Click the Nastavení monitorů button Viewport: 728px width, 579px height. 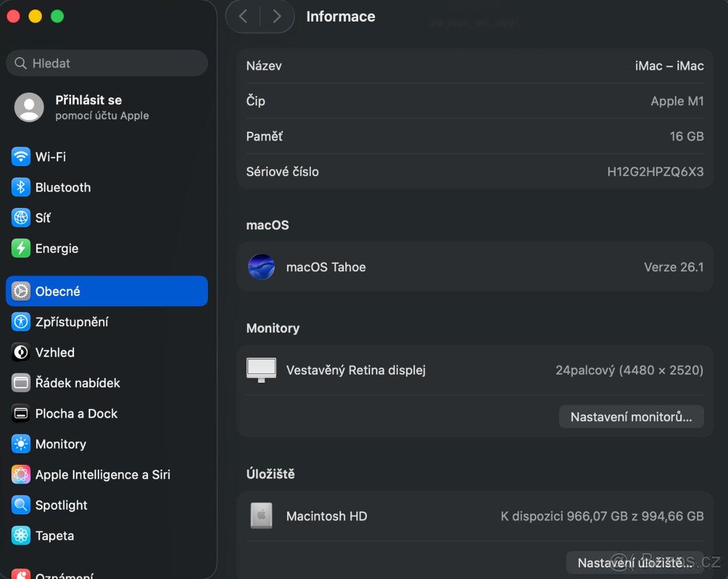631,417
